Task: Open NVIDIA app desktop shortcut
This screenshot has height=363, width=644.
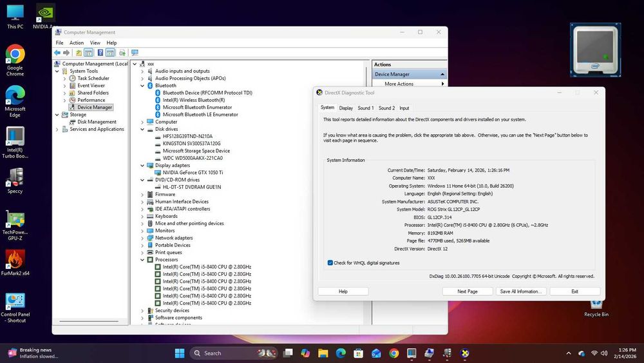Action: (44, 17)
